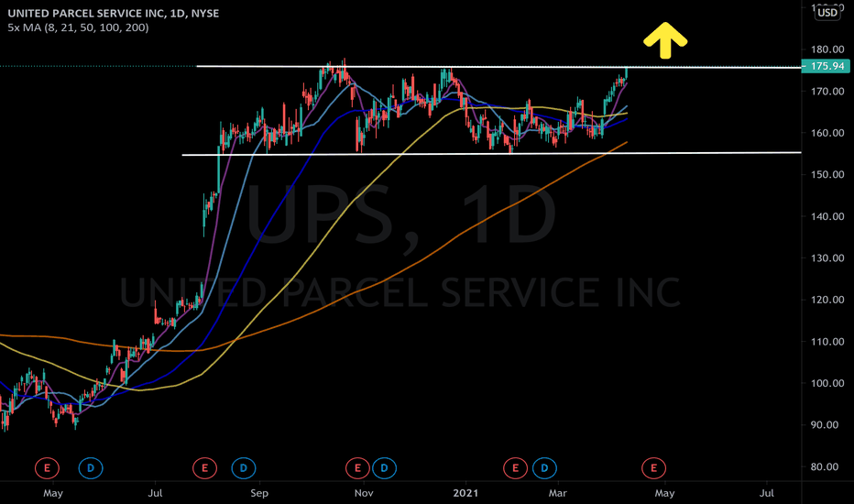Image resolution: width=854 pixels, height=504 pixels.
Task: Click the 180.00 price axis label
Action: tap(827, 49)
